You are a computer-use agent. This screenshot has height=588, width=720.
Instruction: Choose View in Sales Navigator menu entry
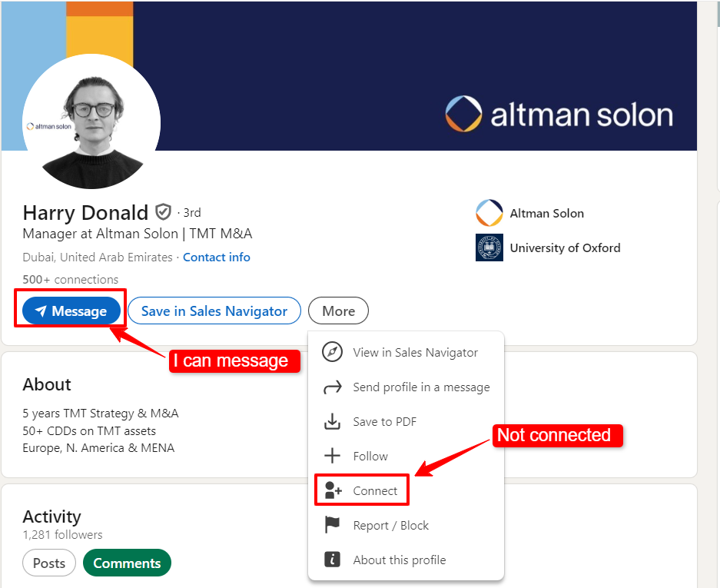click(406, 352)
